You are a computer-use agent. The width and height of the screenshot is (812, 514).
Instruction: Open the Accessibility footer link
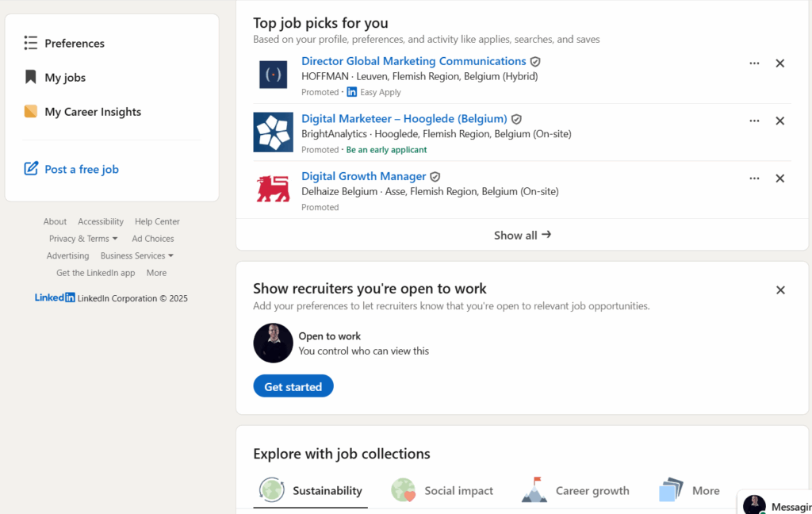101,221
